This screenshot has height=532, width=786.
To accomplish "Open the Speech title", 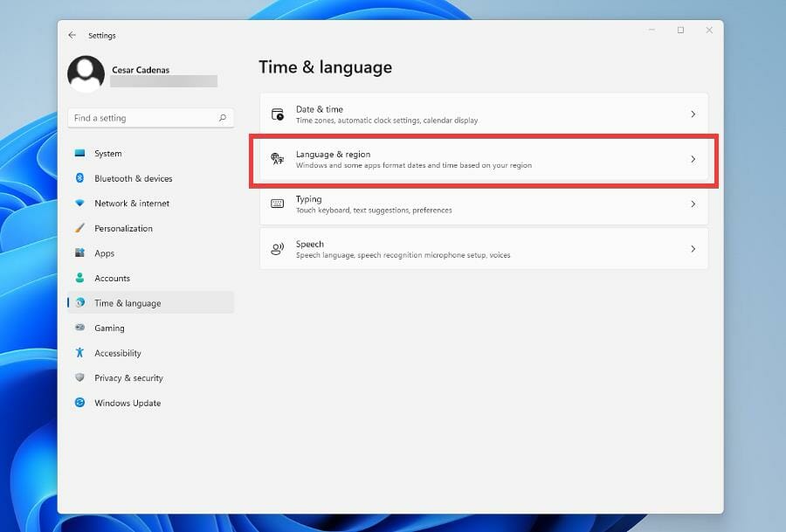I will (x=310, y=245).
